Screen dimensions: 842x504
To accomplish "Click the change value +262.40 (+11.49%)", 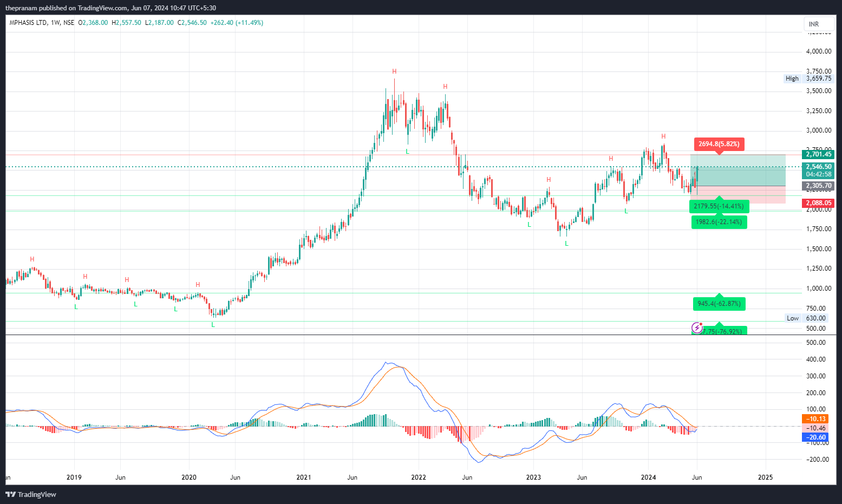I will [237, 23].
